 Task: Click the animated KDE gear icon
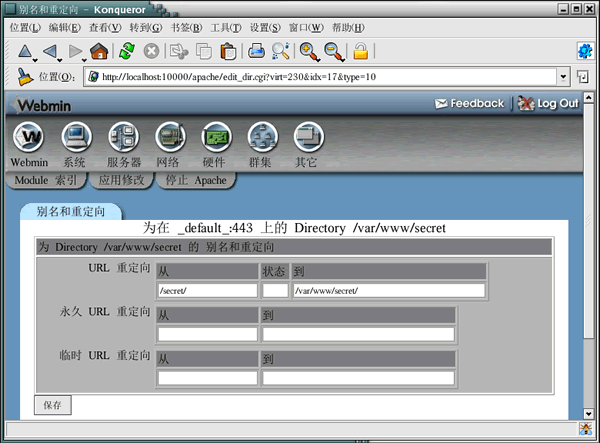[585, 50]
